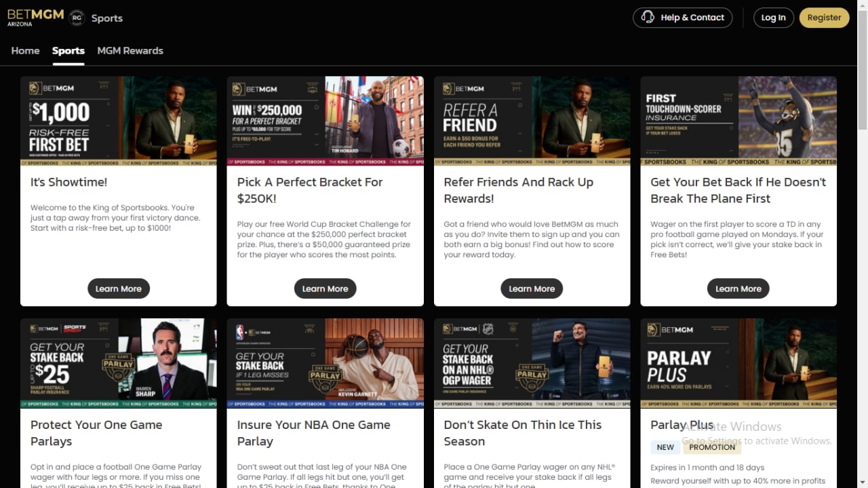The width and height of the screenshot is (868, 488).
Task: Select the First Touchdown-Scorer Insurance banner
Action: pos(738,121)
